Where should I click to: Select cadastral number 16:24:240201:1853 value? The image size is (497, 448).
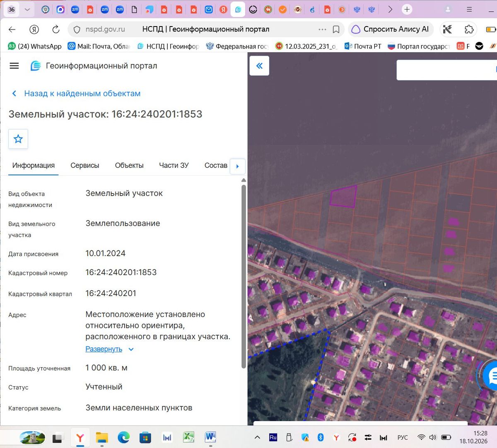[121, 272]
